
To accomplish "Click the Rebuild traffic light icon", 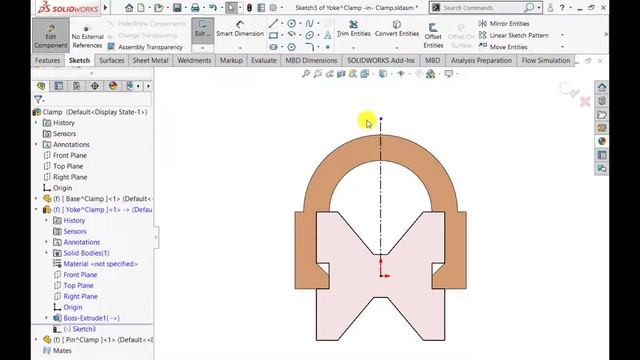I will (249, 8).
